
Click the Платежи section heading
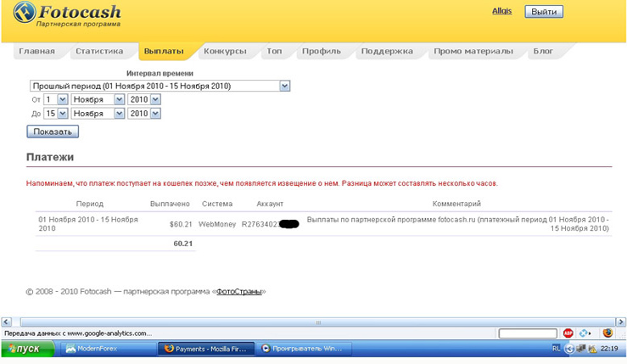coord(50,157)
